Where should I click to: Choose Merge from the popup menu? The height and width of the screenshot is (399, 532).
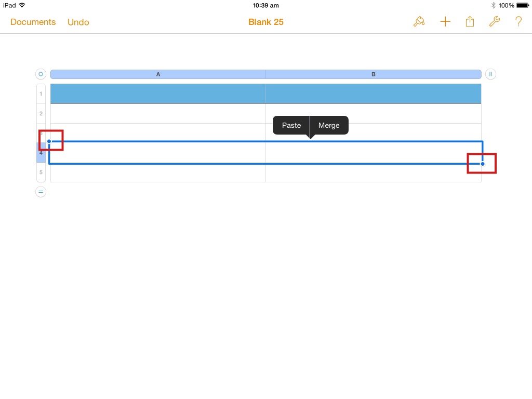coord(329,125)
